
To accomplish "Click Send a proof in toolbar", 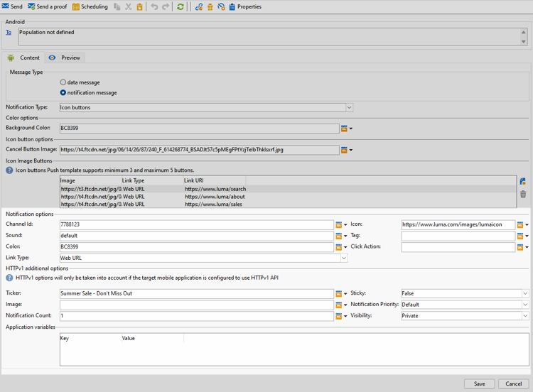I will [x=47, y=6].
